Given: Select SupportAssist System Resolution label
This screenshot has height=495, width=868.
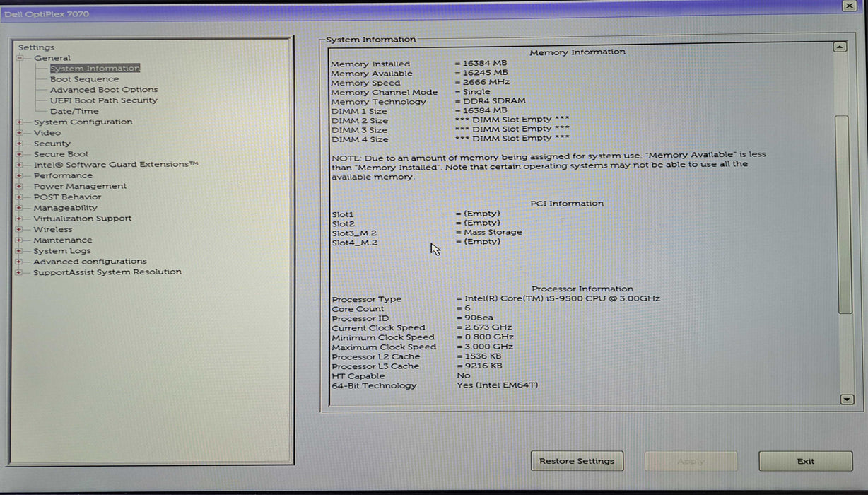Looking at the screenshot, I should [x=107, y=272].
